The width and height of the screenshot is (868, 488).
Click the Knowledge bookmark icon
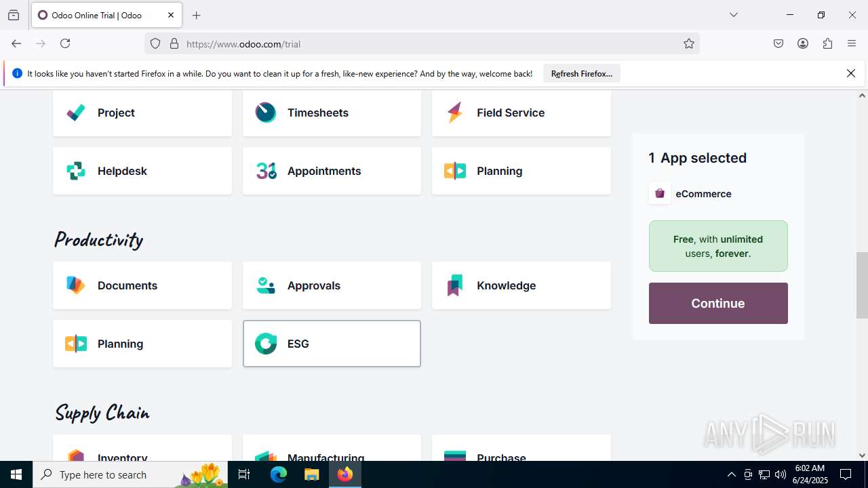pyautogui.click(x=455, y=285)
